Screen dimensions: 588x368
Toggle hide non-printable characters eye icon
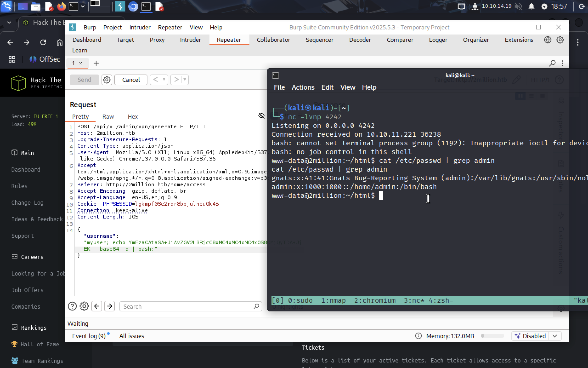pos(261,115)
